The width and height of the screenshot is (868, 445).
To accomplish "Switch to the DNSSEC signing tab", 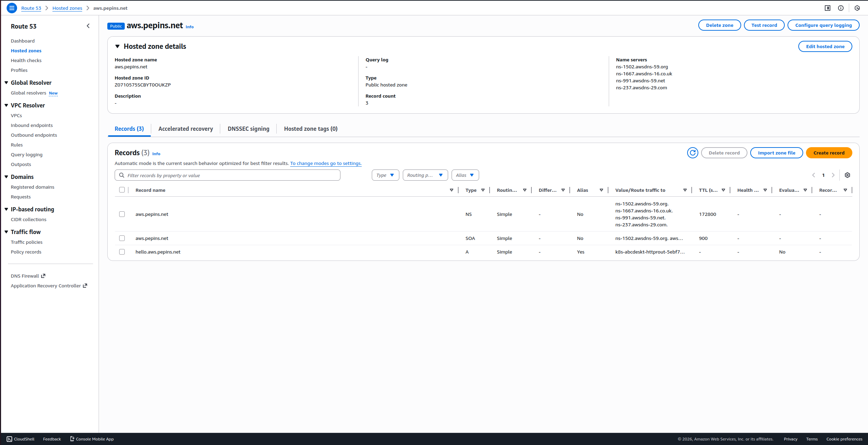I will pos(248,128).
